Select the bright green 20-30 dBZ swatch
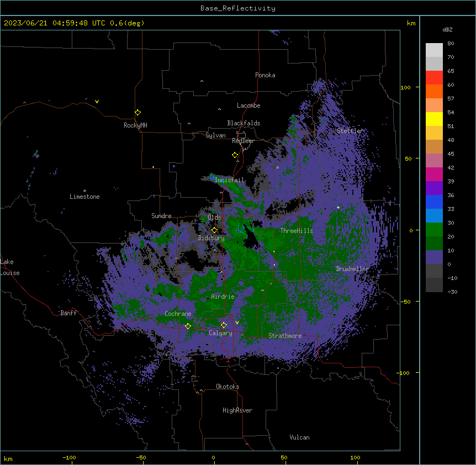The height and width of the screenshot is (465, 476). (x=434, y=230)
